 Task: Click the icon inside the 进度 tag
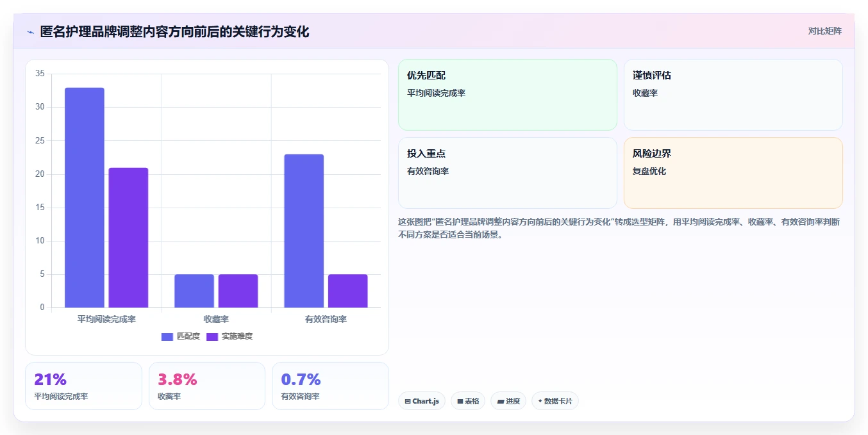[501, 401]
